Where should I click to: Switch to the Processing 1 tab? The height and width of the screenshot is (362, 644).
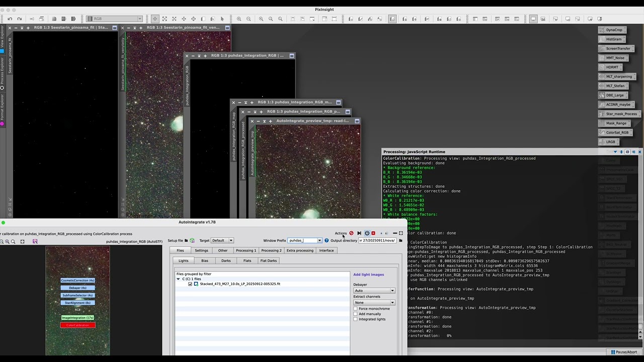click(246, 250)
